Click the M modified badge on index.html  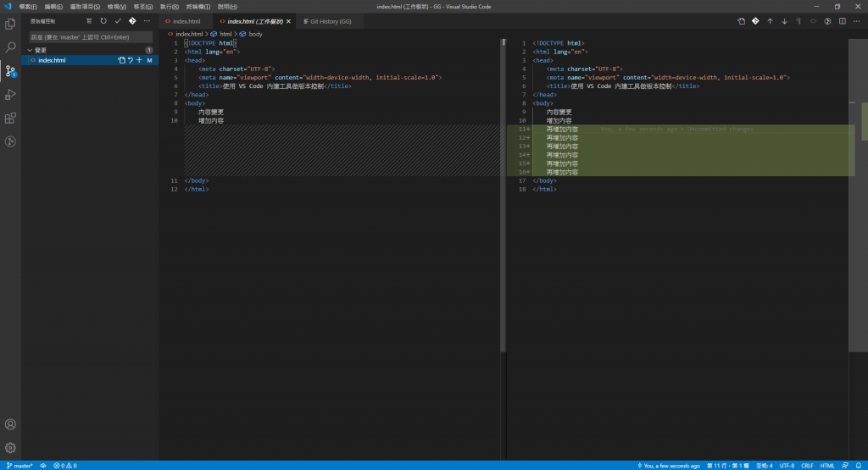[x=149, y=60]
